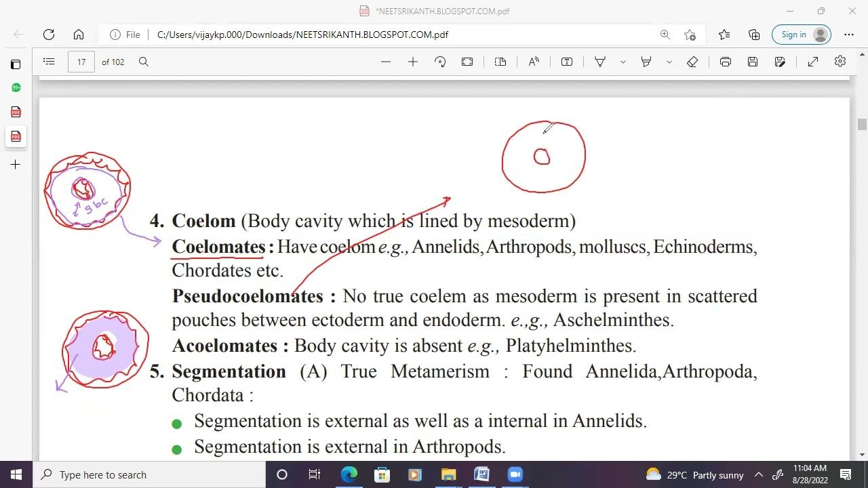Open File Explorer from taskbar
This screenshot has height=488, width=868.
pos(448,474)
